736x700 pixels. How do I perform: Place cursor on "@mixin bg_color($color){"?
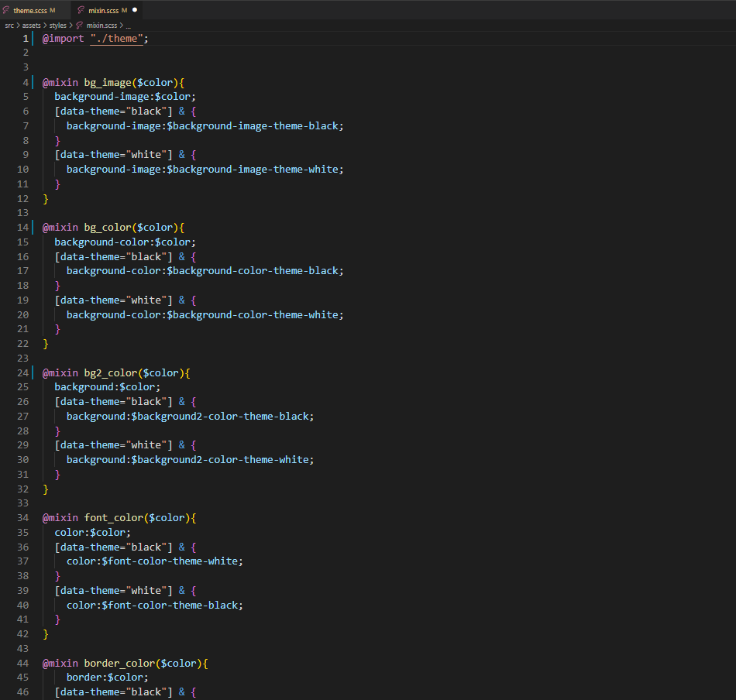pos(113,228)
